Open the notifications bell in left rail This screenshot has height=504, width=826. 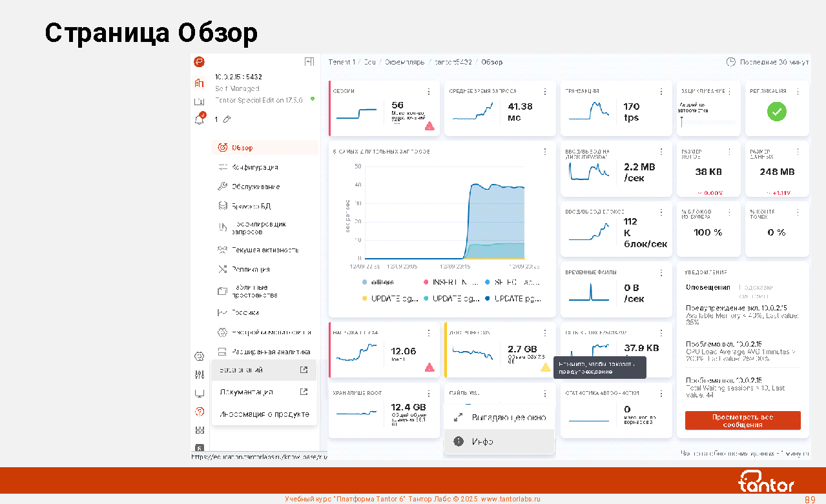[200, 119]
